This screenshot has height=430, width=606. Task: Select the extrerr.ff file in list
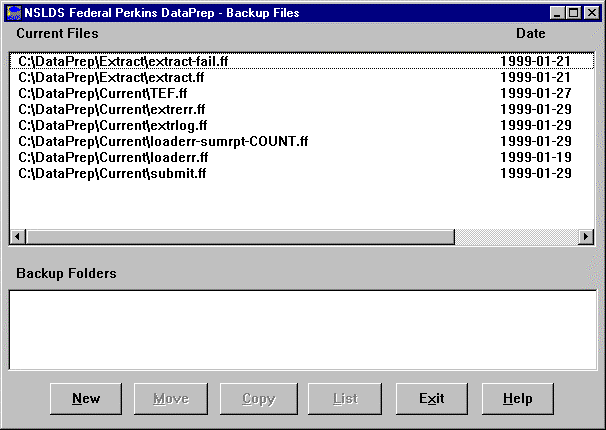click(x=112, y=109)
